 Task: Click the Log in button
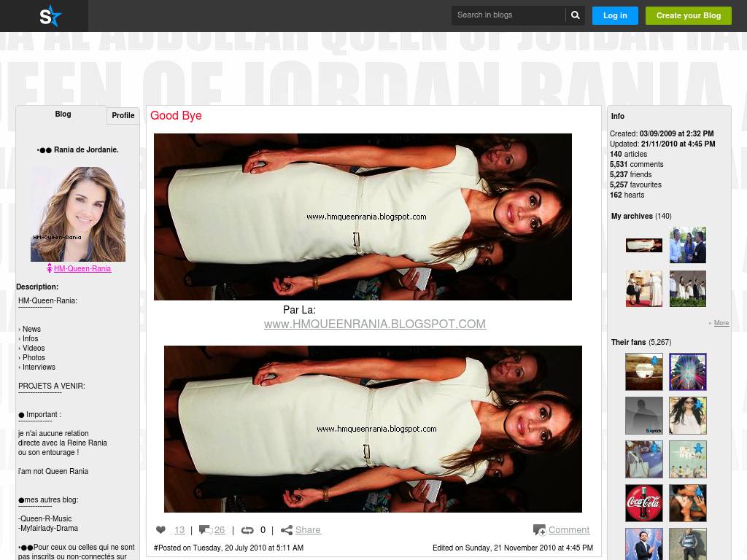pyautogui.click(x=615, y=15)
